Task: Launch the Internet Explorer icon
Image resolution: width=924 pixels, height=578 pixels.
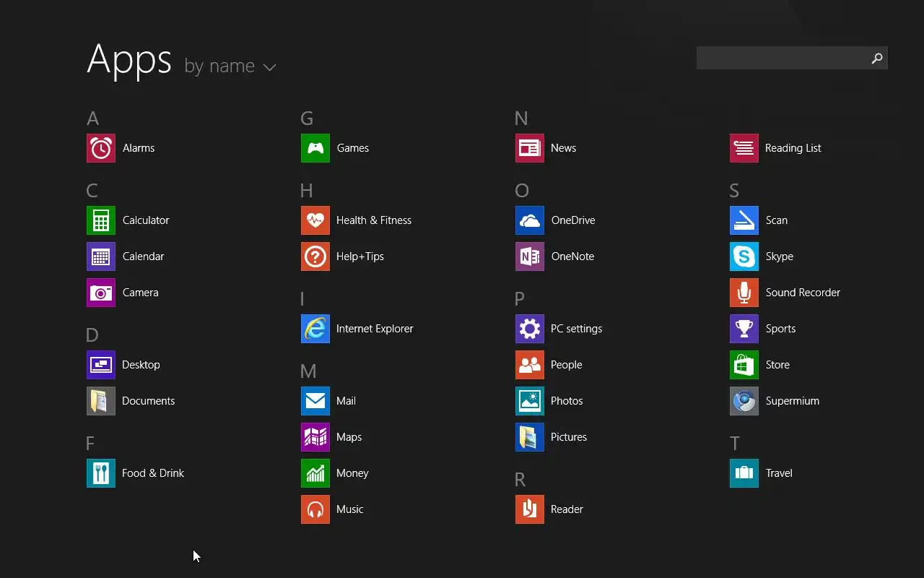Action: click(x=315, y=329)
